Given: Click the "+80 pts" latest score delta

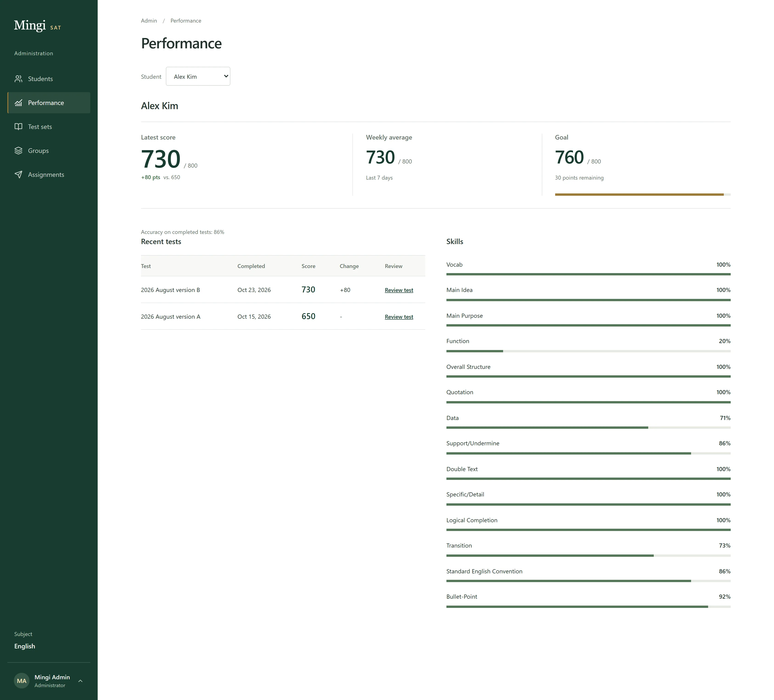Looking at the screenshot, I should click(150, 177).
